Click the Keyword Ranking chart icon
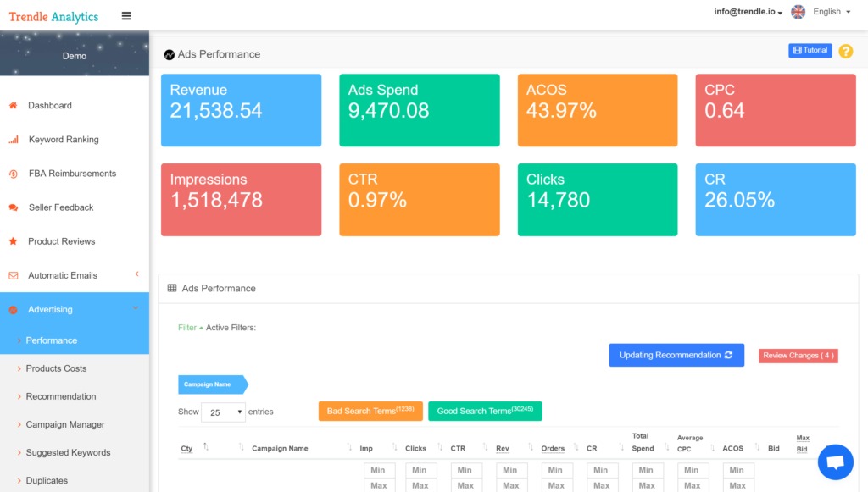868x492 pixels. pos(12,139)
